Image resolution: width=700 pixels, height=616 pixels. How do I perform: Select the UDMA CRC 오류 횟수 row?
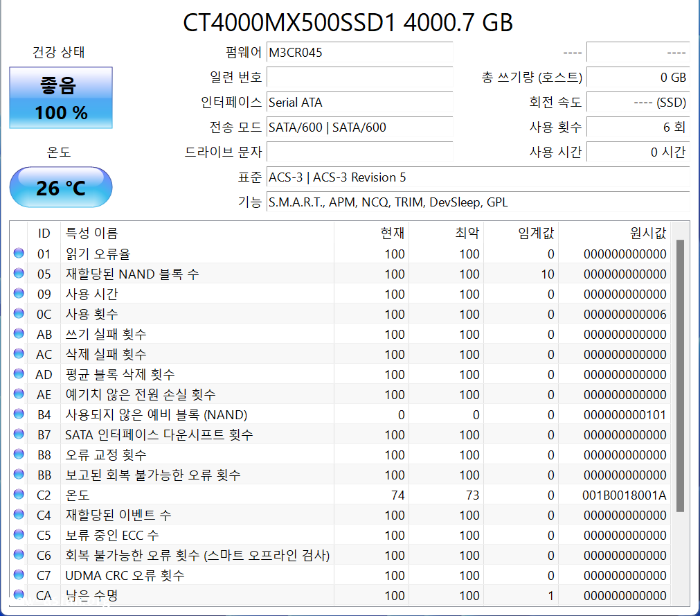(340, 575)
